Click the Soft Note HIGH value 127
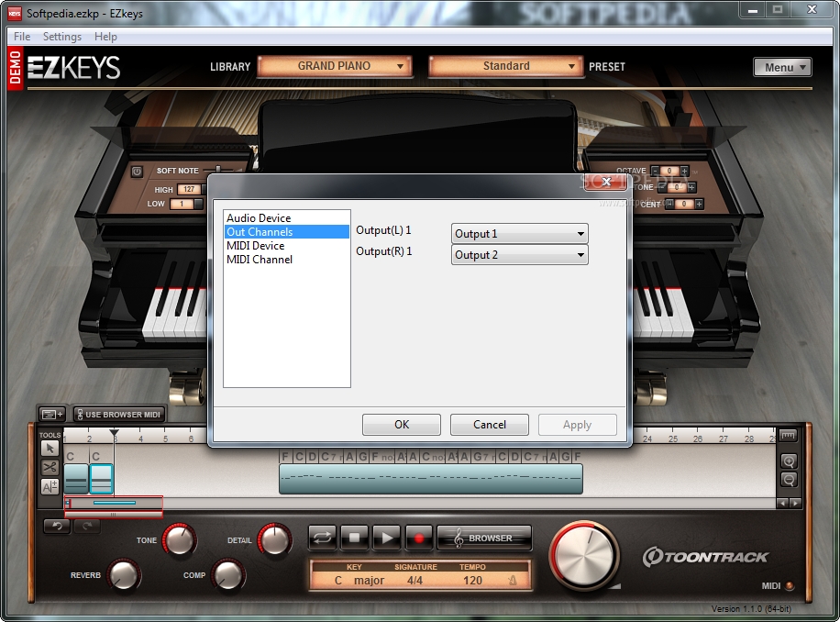Screen dimensions: 840x622 (189, 189)
